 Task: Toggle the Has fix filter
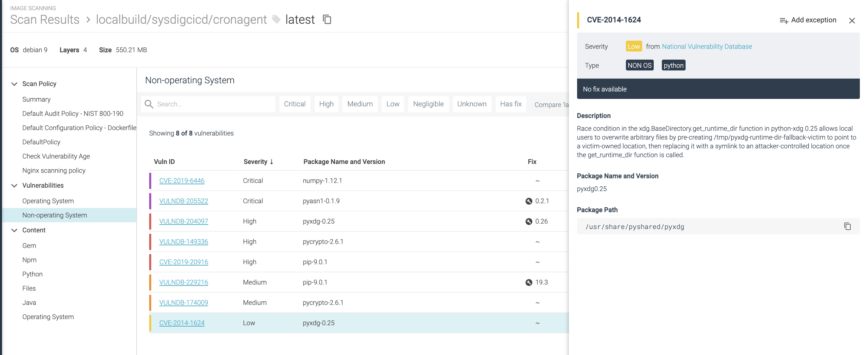coord(511,104)
